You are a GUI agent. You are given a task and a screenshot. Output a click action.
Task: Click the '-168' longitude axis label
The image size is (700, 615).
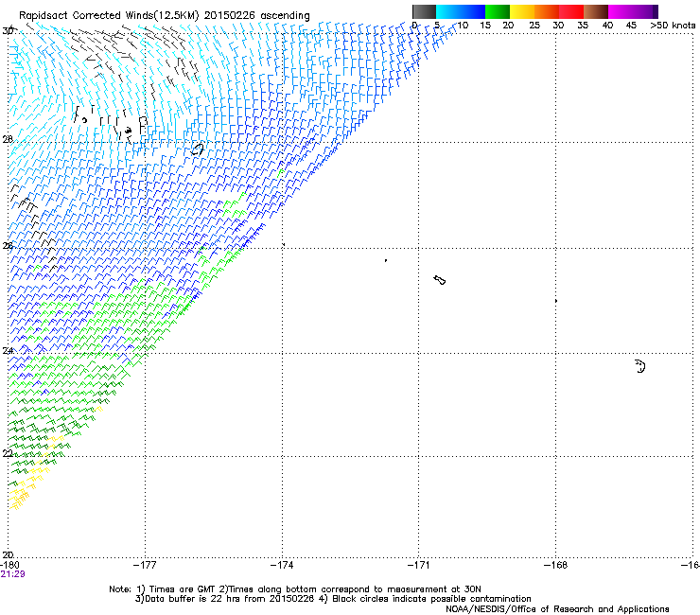556,565
